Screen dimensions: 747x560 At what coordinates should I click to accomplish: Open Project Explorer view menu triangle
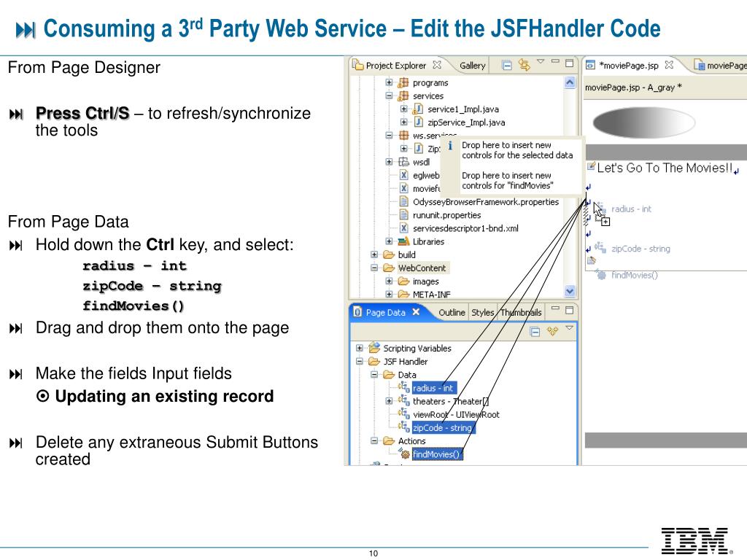pyautogui.click(x=541, y=61)
